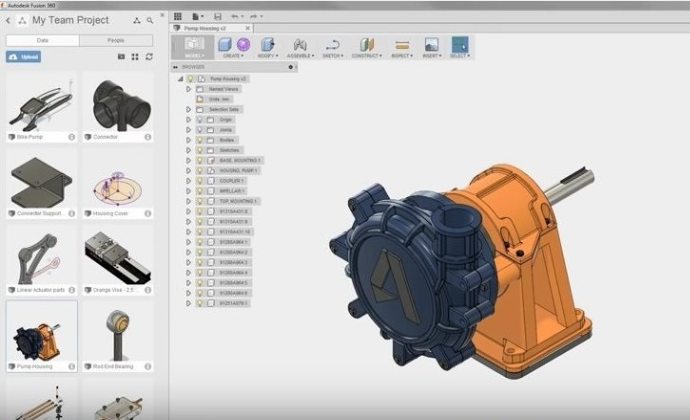Image resolution: width=690 pixels, height=420 pixels.
Task: Toggle visibility lightbulb for BASE, MOUNTING:1
Action: (x=200, y=160)
